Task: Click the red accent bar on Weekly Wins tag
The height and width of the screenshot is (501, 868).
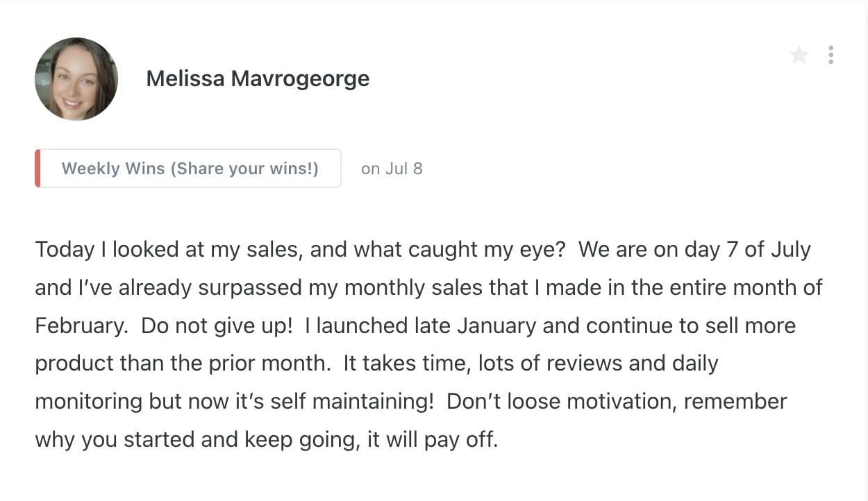Action: [x=37, y=169]
